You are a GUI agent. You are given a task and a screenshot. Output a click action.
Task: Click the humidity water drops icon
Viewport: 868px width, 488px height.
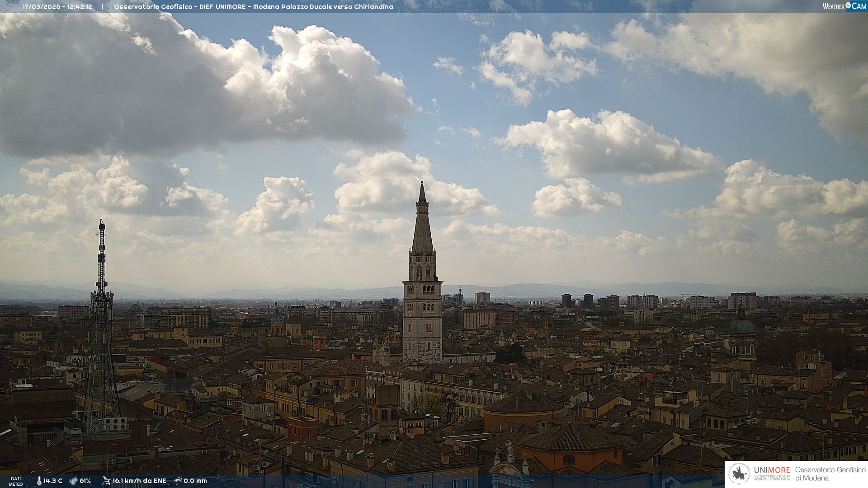(x=73, y=481)
